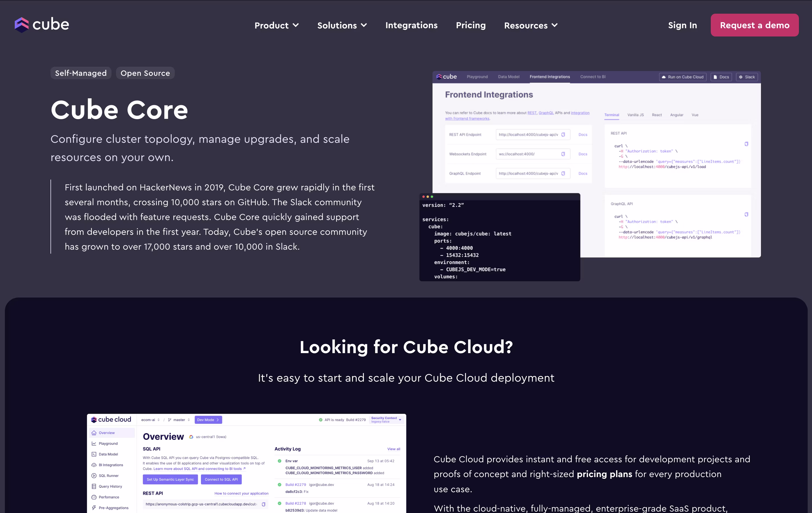Image resolution: width=812 pixels, height=513 pixels.
Task: Click the GraphQL Endpoint URL field
Action: tap(533, 174)
